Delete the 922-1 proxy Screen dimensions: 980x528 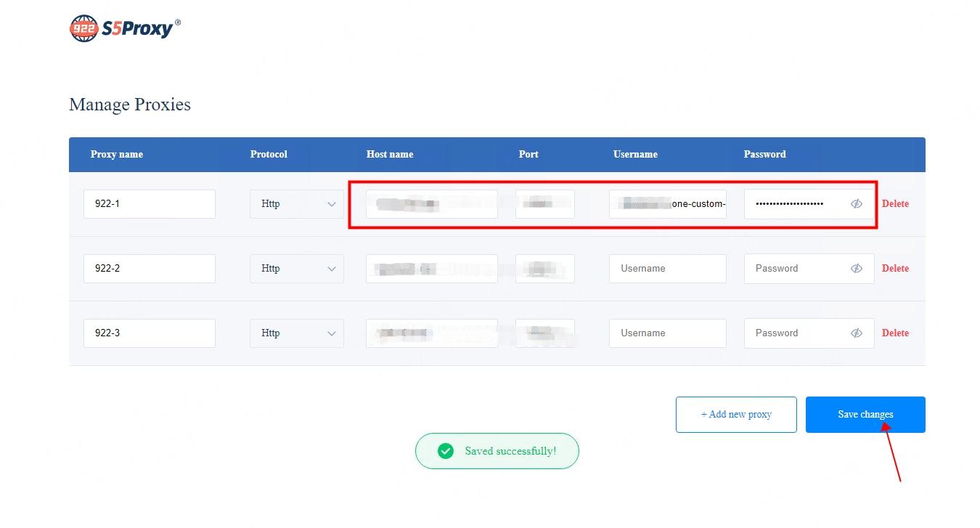click(895, 204)
